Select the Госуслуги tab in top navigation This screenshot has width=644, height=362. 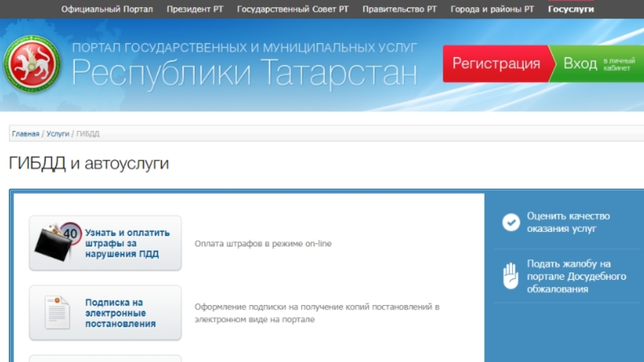pos(571,9)
